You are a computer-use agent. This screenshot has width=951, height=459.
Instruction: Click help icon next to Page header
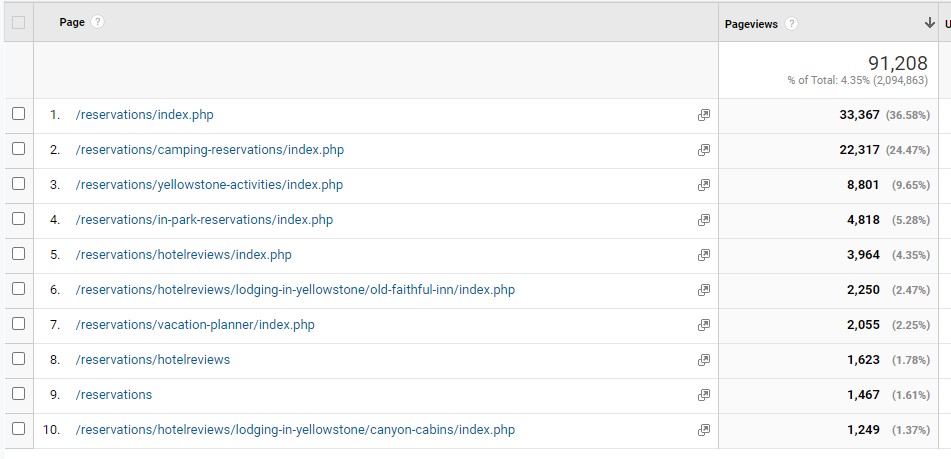[x=98, y=22]
